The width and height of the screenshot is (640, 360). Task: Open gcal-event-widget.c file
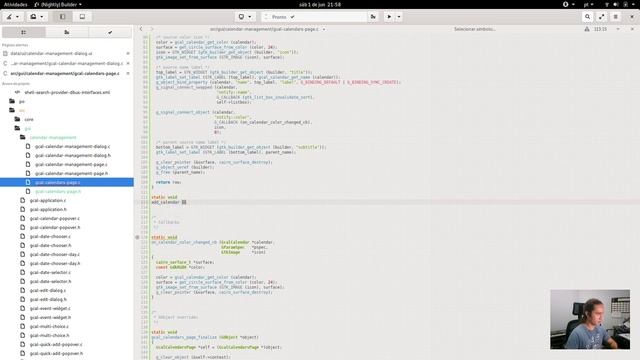[50, 308]
